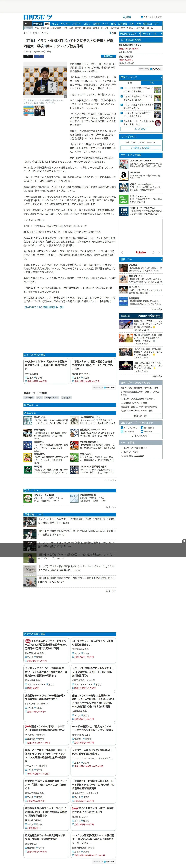186x868 pixels.
Task: Open Facebook icon in SNS box
Action: [x=142, y=428]
